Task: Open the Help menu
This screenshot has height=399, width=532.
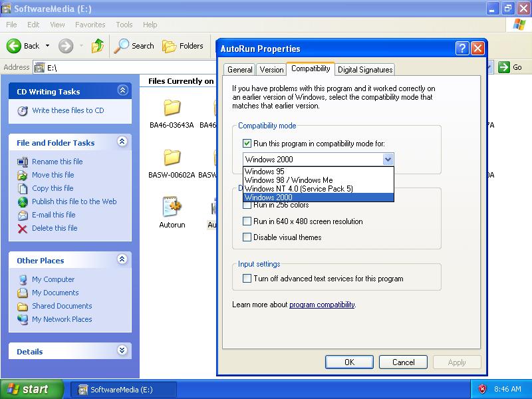Action: tap(150, 25)
